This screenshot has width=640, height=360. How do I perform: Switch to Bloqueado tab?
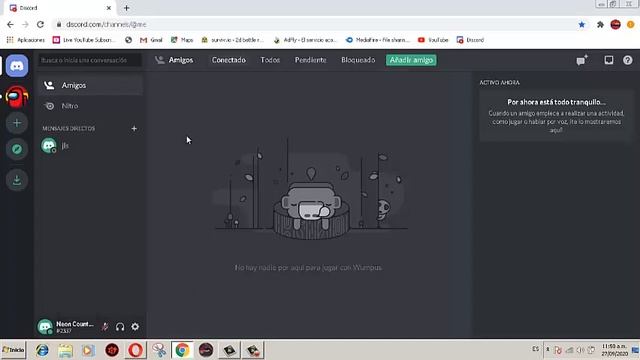point(358,60)
